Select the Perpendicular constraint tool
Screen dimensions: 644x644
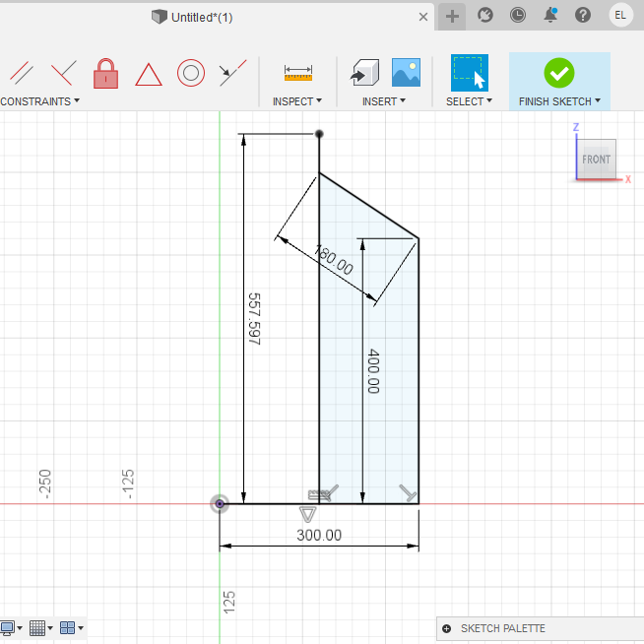point(64,73)
